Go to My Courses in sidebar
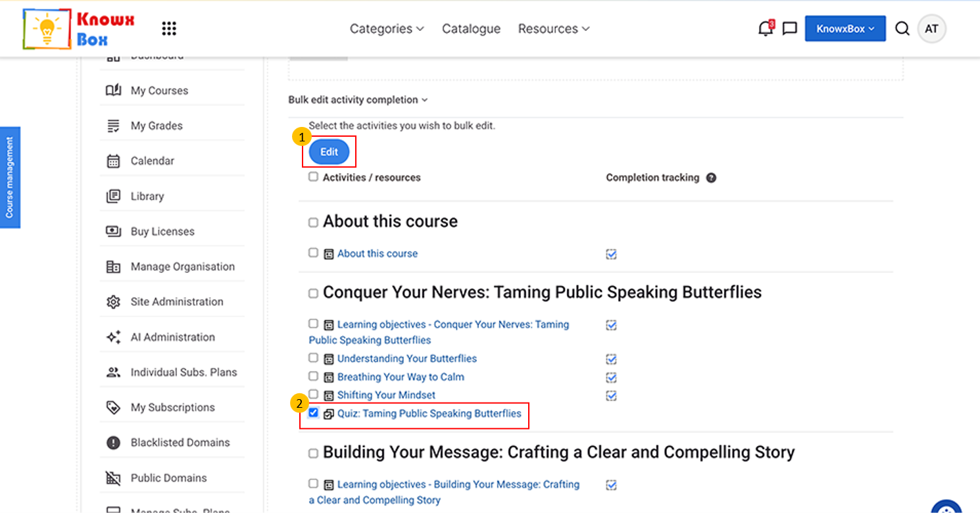The height and width of the screenshot is (513, 980). (159, 91)
